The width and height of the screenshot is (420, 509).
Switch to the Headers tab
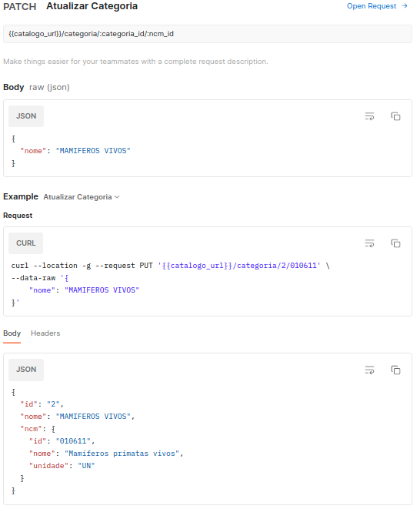(45, 333)
